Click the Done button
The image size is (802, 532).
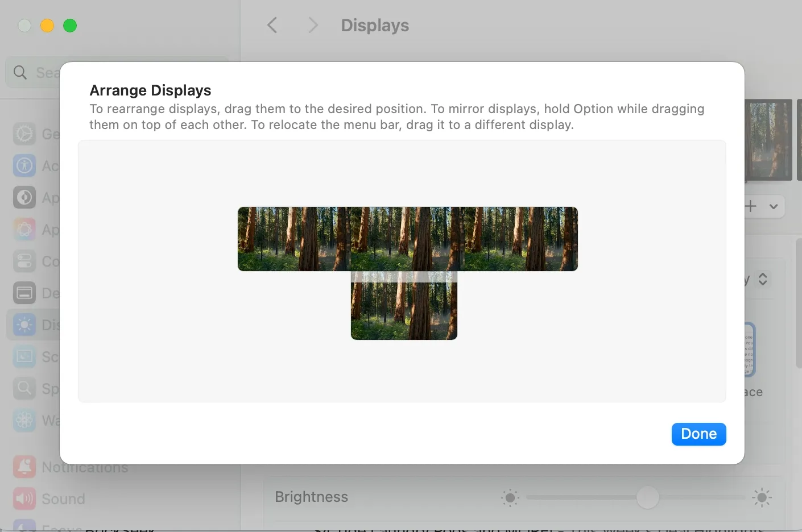click(x=698, y=434)
